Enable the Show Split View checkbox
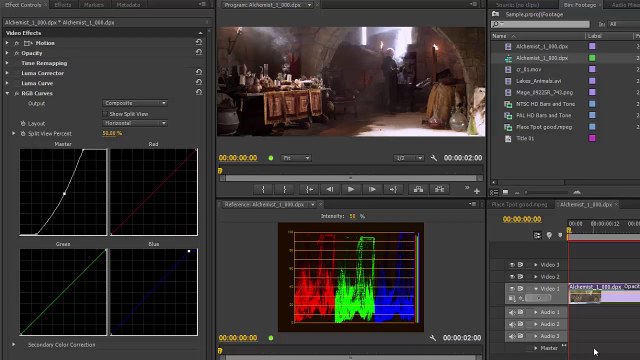The width and height of the screenshot is (640, 360). [105, 114]
